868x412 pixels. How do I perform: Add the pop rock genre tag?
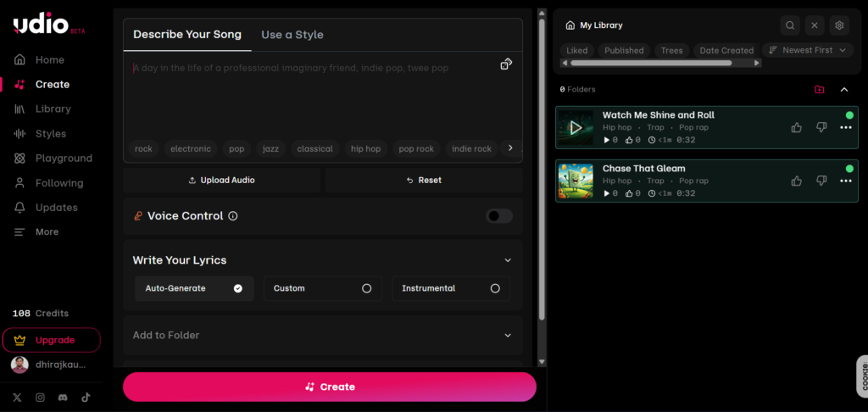pos(416,149)
